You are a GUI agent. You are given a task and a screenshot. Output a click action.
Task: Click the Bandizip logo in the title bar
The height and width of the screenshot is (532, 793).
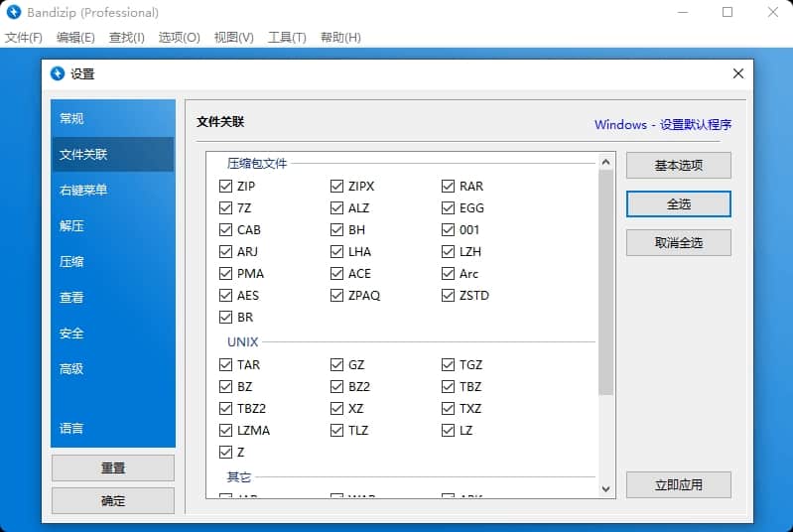click(x=14, y=12)
